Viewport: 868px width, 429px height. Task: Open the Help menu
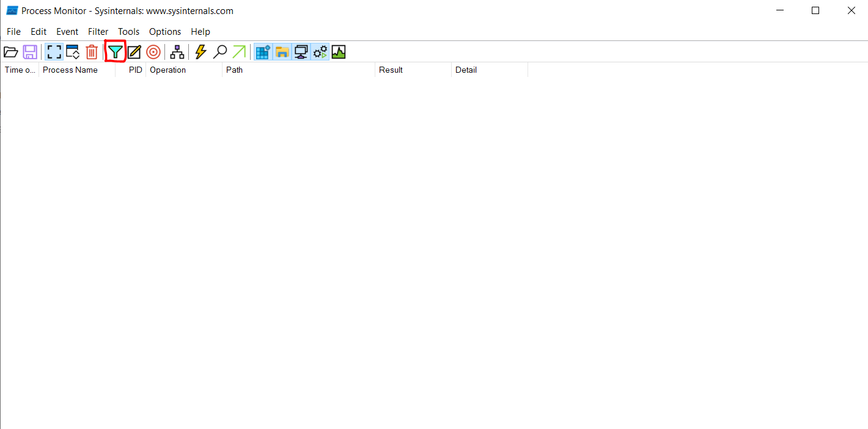[x=200, y=32]
